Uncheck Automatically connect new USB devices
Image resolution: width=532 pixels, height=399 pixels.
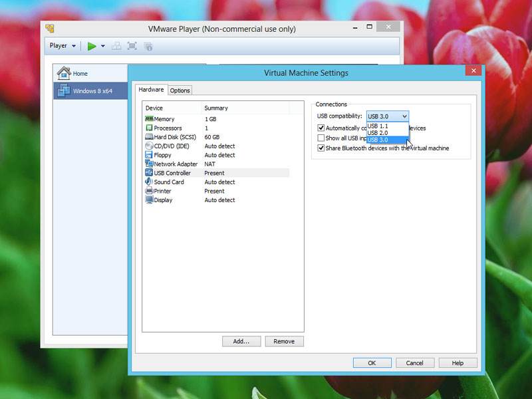coord(322,128)
